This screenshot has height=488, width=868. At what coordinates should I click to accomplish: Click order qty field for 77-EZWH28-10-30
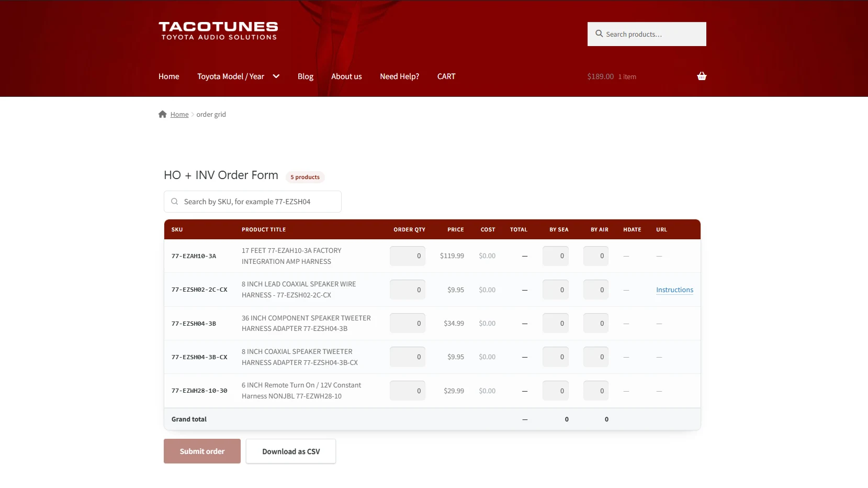point(408,391)
